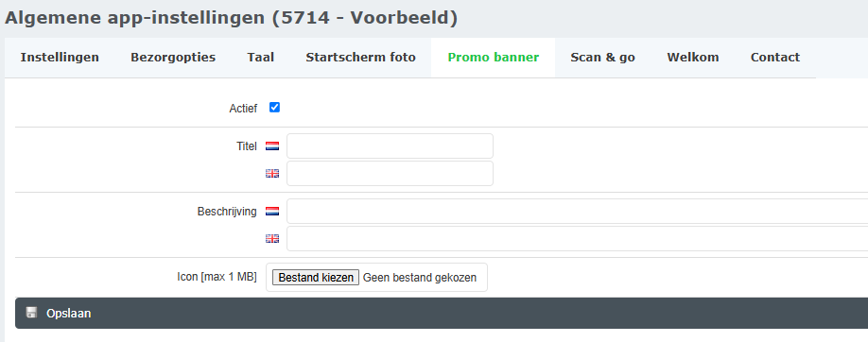The image size is (868, 342).
Task: Open the Scan & go tab
Action: point(603,58)
